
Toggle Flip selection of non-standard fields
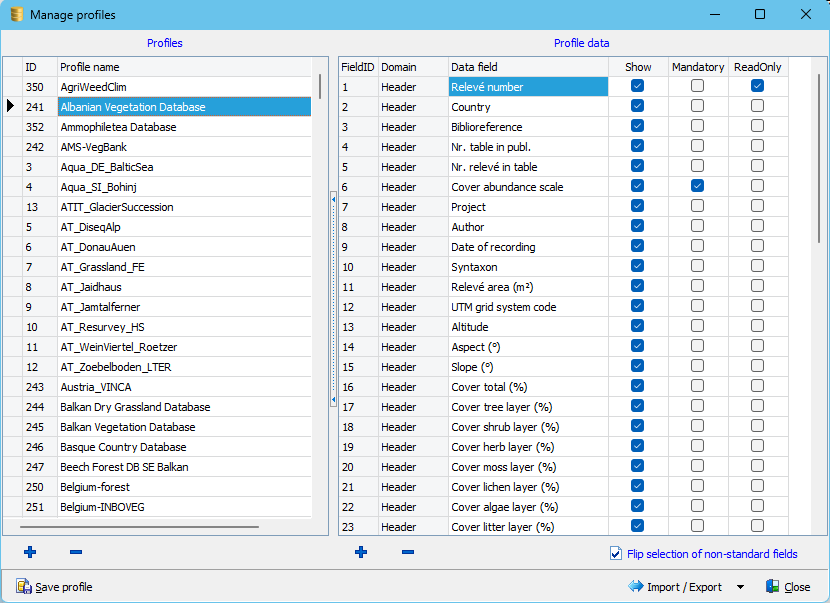[x=616, y=554]
